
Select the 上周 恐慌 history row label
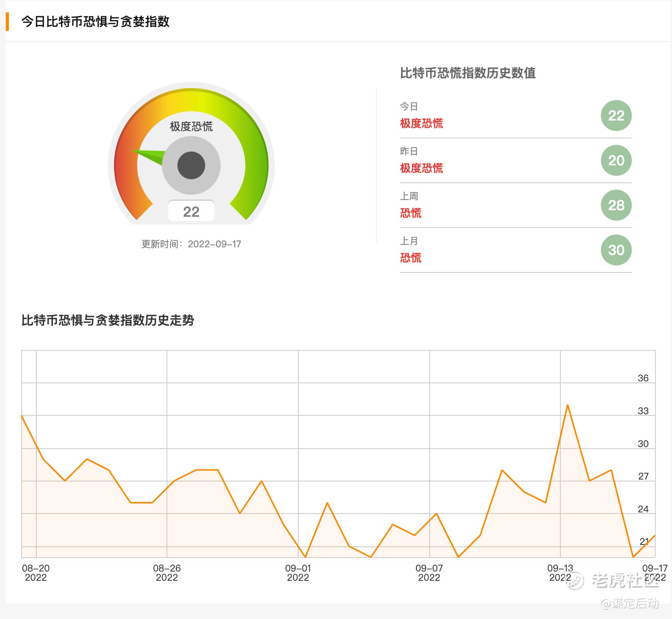(411, 205)
